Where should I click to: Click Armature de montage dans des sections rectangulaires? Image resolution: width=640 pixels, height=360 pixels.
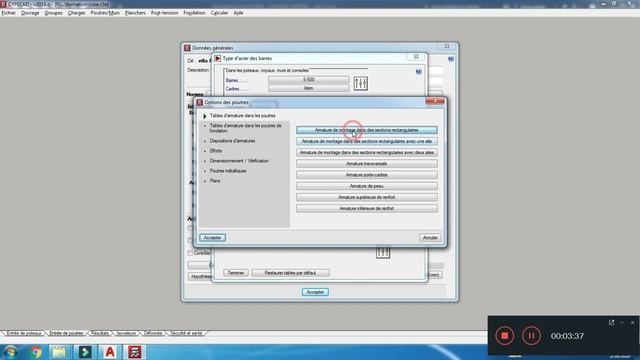[x=367, y=130]
